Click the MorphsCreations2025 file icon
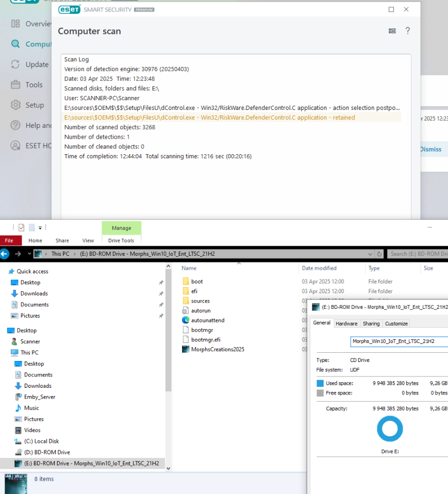The image size is (448, 494). click(x=186, y=350)
